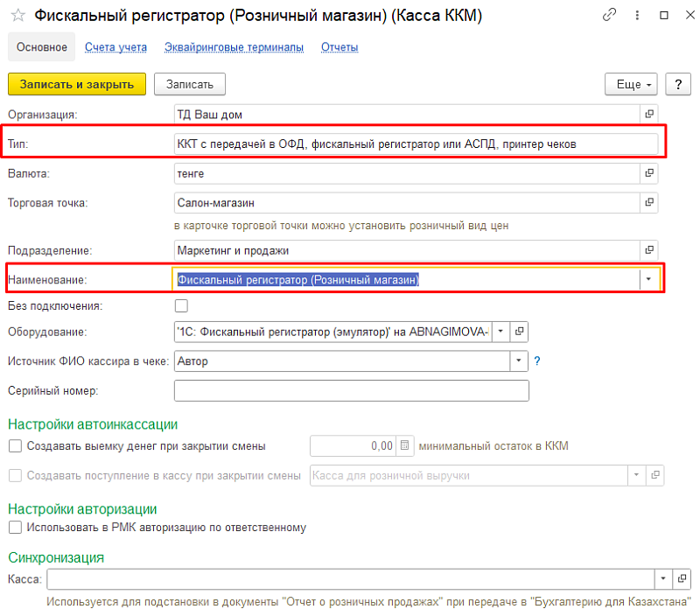Expand the Источник ФИО кассира в чеке dropdown
700x616 pixels.
(519, 360)
